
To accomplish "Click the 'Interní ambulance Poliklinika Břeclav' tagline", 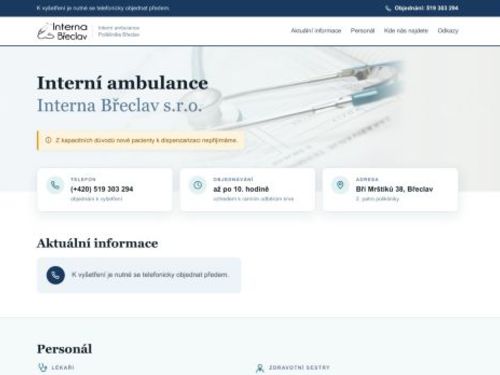I will click(x=119, y=31).
